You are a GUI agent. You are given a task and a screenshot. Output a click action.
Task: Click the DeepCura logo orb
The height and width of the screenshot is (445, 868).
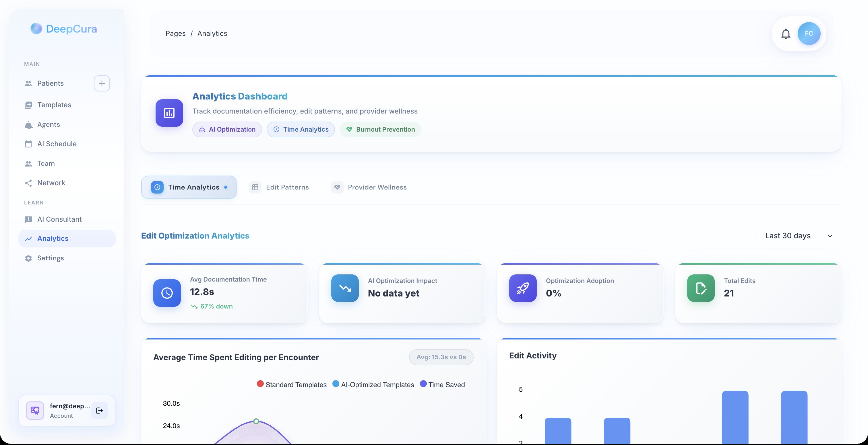[36, 29]
